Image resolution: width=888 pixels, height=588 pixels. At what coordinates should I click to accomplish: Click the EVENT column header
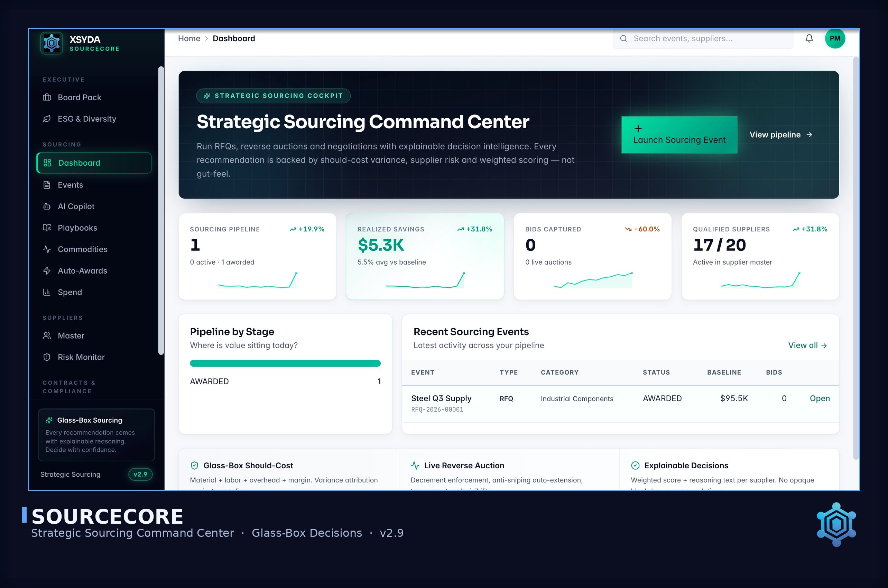tap(423, 373)
